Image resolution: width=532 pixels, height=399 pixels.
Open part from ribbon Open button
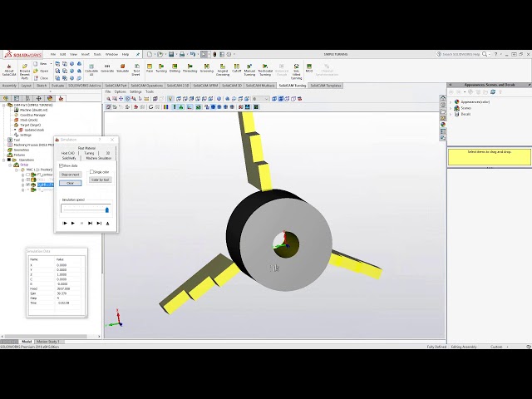click(42, 71)
